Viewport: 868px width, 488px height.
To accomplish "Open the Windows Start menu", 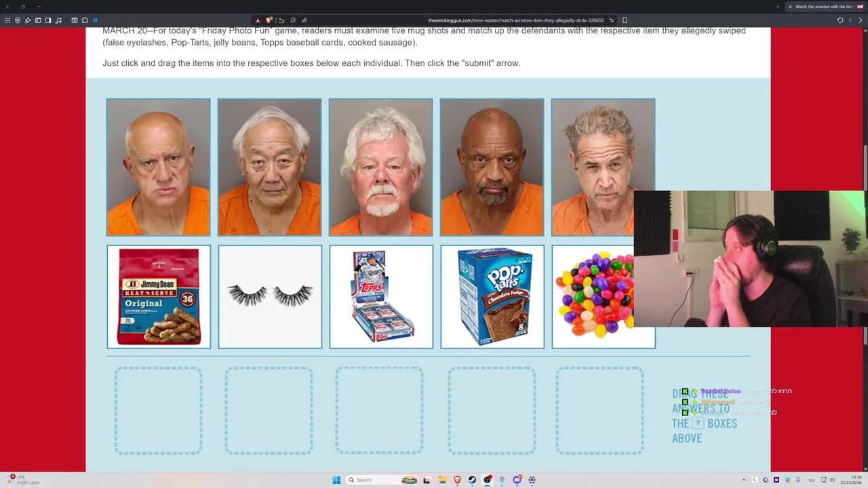I will click(336, 480).
